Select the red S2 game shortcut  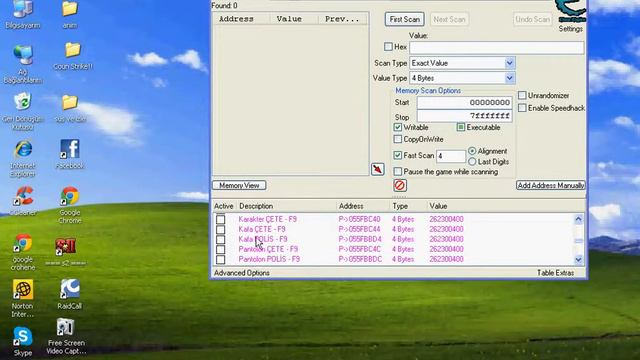click(65, 252)
